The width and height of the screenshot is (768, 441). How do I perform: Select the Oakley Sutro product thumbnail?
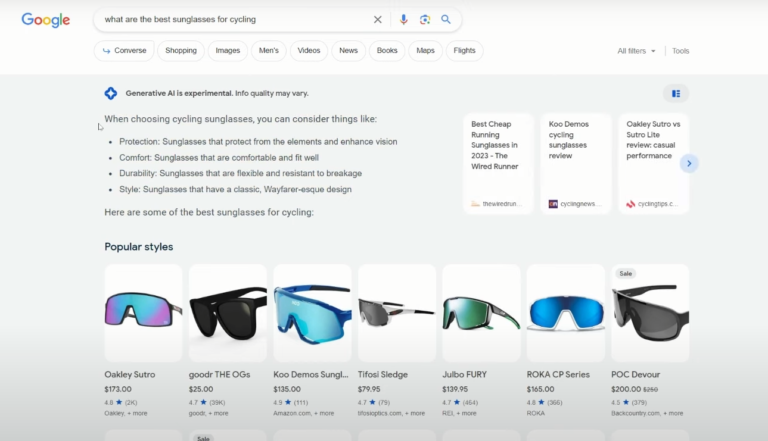pyautogui.click(x=143, y=312)
